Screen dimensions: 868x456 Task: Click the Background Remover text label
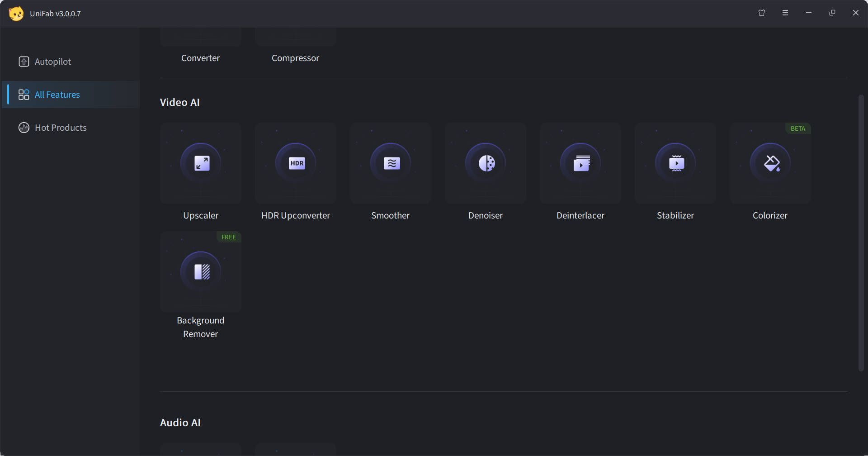coord(200,327)
